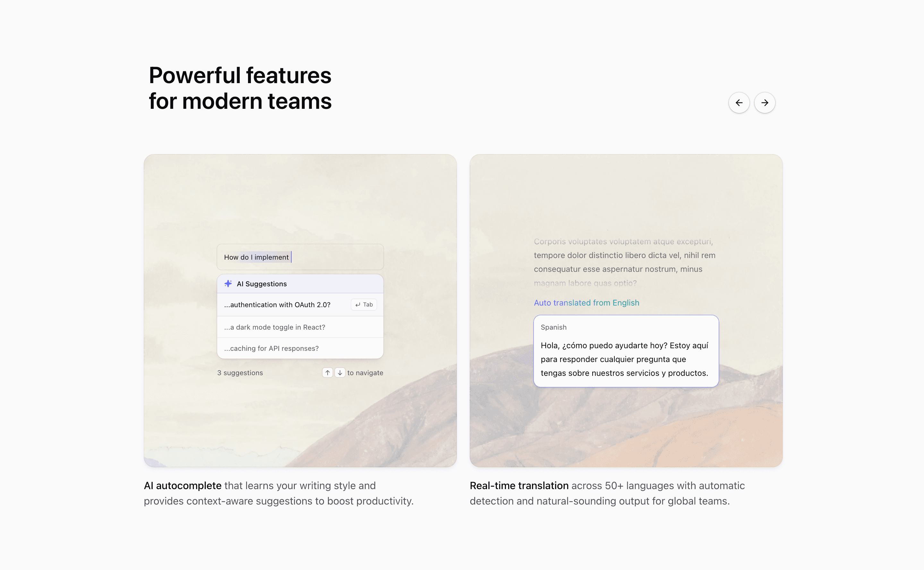Image resolution: width=924 pixels, height=570 pixels.
Task: Click the "Real-time translation" caption title
Action: tap(519, 486)
